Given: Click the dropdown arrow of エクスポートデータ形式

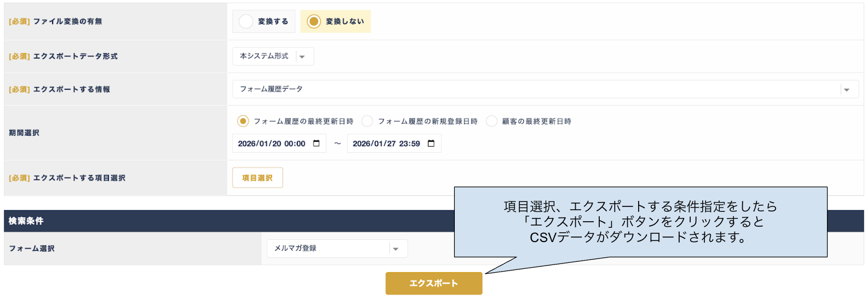Looking at the screenshot, I should [302, 56].
